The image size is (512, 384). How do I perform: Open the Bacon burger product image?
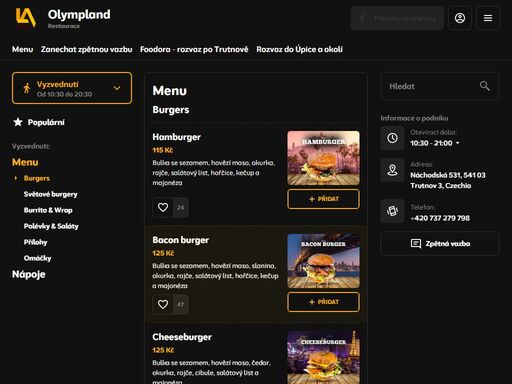(323, 261)
